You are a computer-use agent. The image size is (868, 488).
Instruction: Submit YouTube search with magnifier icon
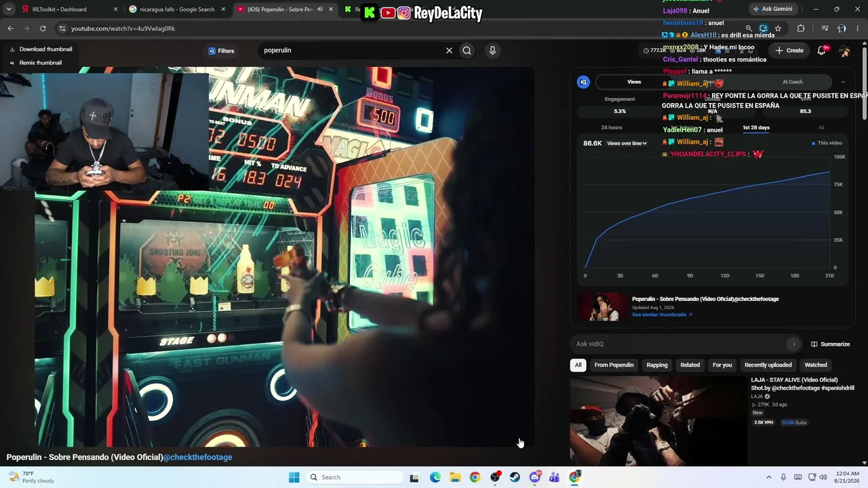click(467, 50)
